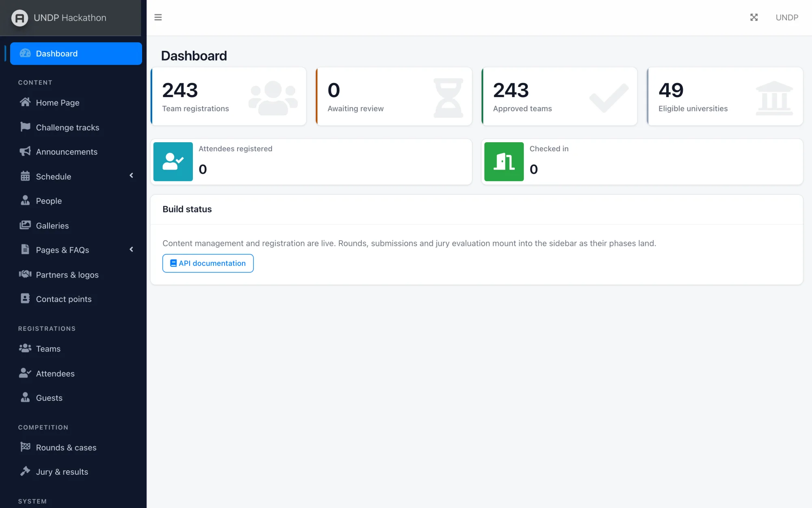Click the People person icon
Screen dimensions: 812x508
[x=25, y=200]
